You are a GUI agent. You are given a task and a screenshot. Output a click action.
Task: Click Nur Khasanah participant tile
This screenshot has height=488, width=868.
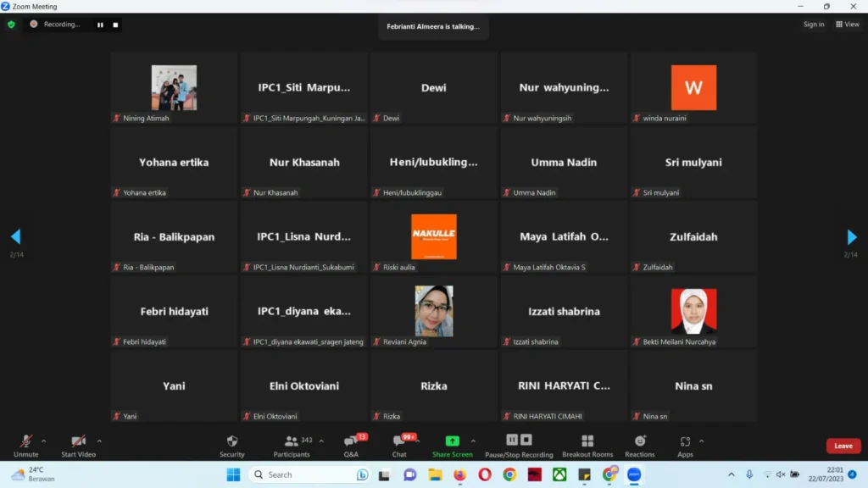(x=304, y=162)
